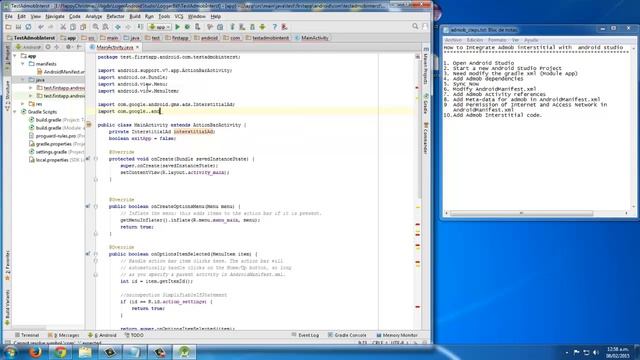The width and height of the screenshot is (640, 360).
Task: Click the Notepad horizontal scrollbar
Action: click(521, 213)
